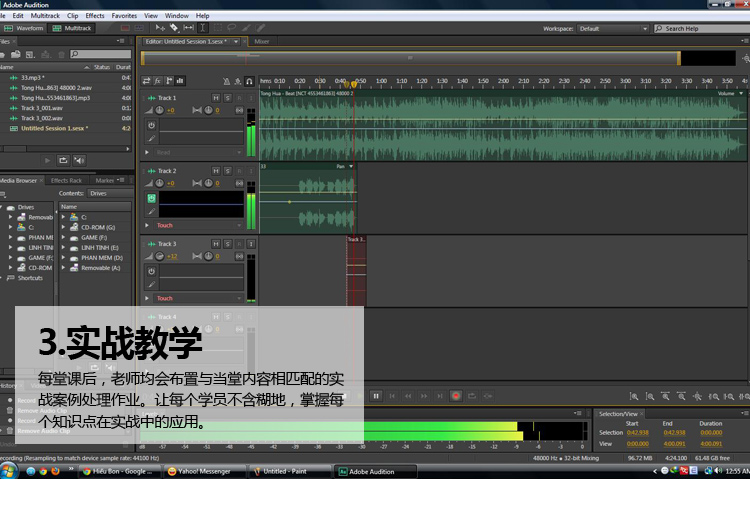Image resolution: width=750 pixels, height=509 pixels.
Task: Click Track 2 sum to mono icon
Action: [239, 184]
